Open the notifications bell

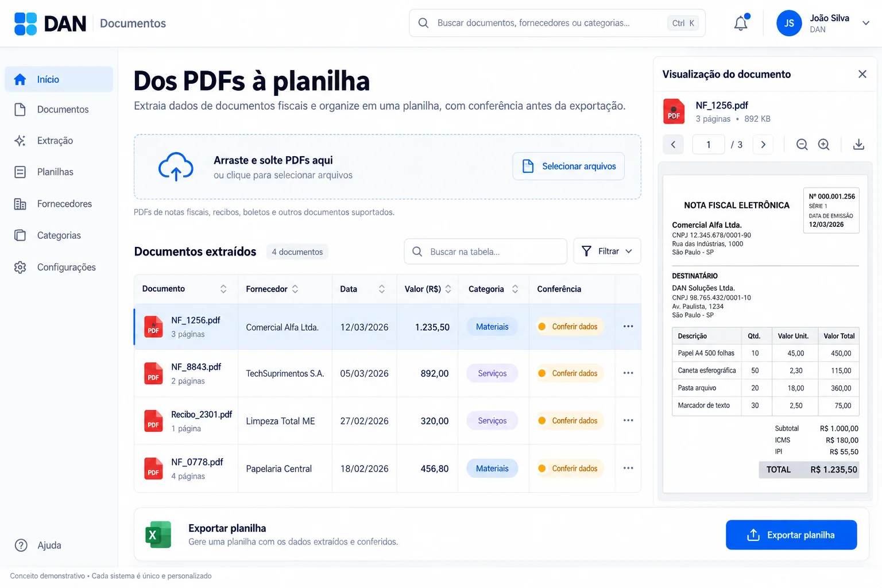pos(741,23)
